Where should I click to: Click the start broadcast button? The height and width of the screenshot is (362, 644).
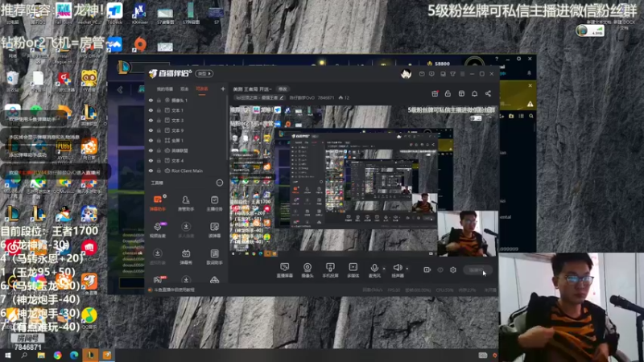477,269
